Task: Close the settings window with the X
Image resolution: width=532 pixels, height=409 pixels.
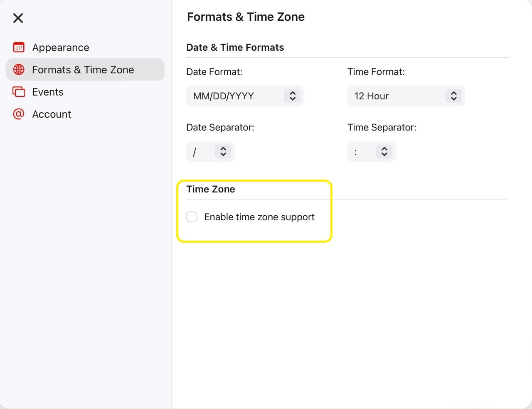Action: pos(18,18)
